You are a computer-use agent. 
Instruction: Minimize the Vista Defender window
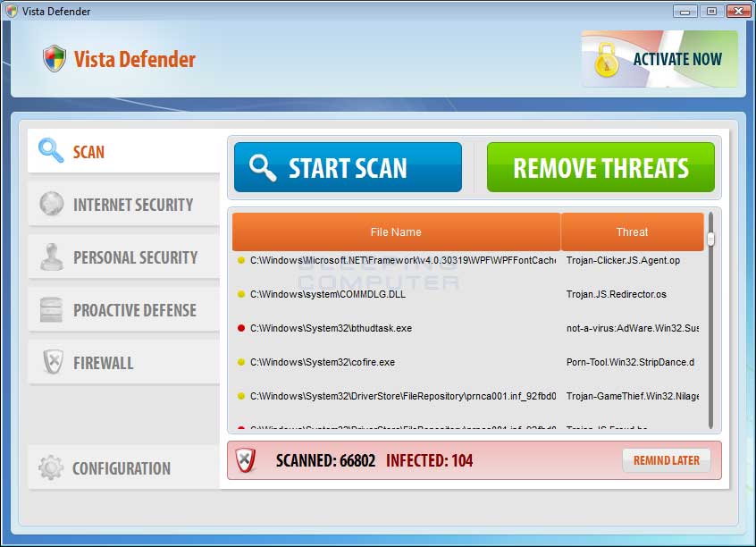point(685,11)
